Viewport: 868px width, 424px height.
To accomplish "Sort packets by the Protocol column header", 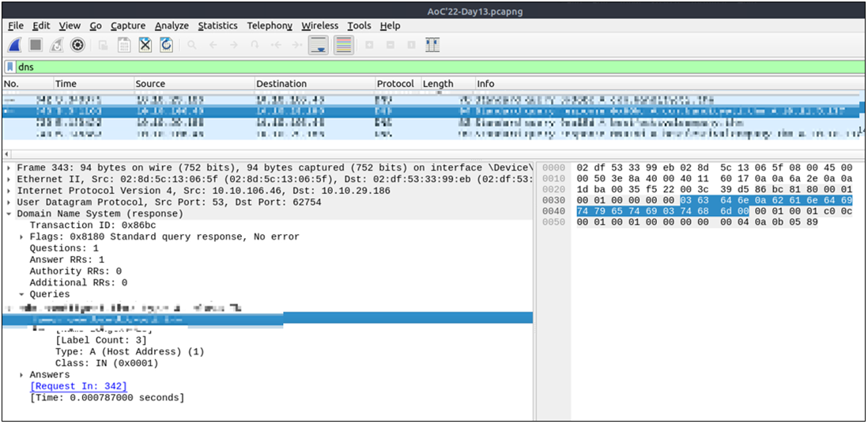I will (395, 84).
